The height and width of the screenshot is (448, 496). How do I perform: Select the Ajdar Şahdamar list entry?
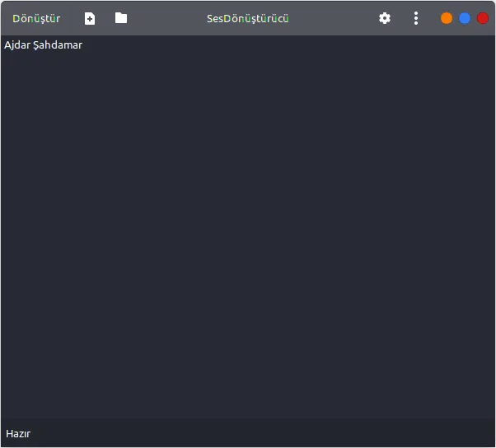click(43, 45)
